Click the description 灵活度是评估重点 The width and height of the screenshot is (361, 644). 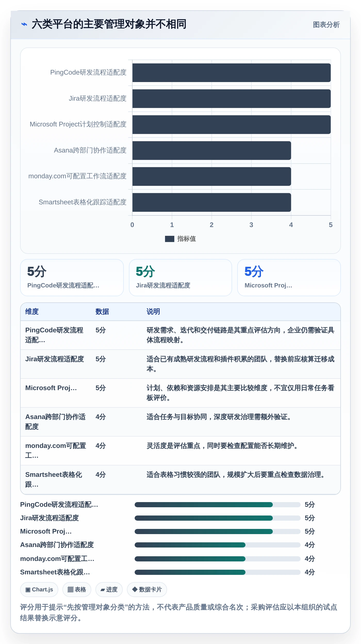tap(222, 446)
